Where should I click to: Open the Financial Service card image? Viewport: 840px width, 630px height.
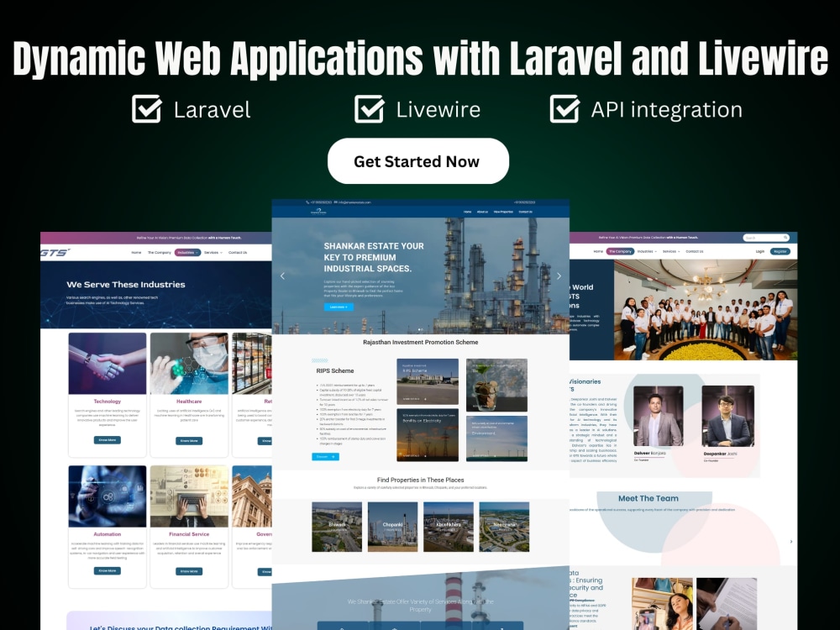tap(189, 496)
